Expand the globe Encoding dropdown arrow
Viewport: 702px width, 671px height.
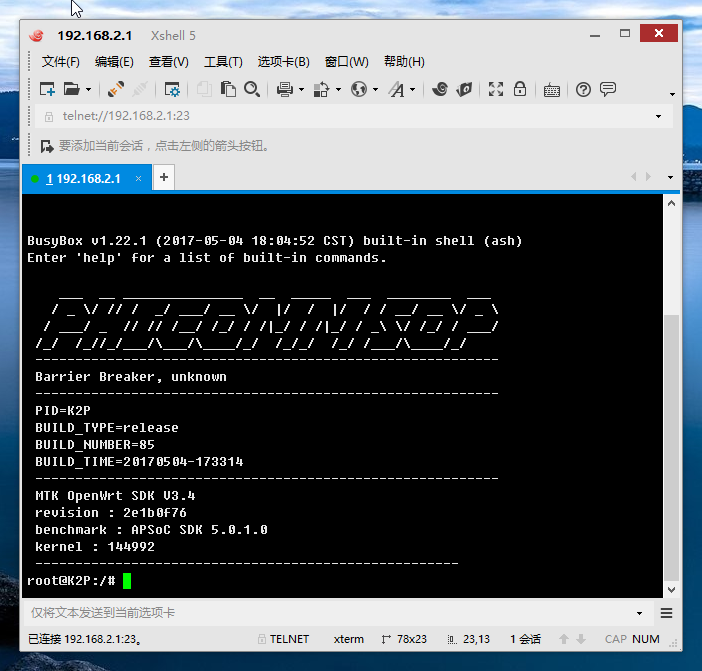click(375, 90)
